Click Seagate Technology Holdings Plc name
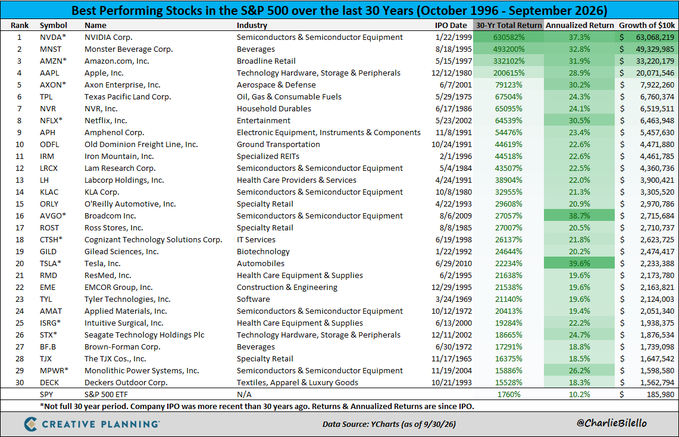This screenshot has width=679, height=437. click(144, 335)
